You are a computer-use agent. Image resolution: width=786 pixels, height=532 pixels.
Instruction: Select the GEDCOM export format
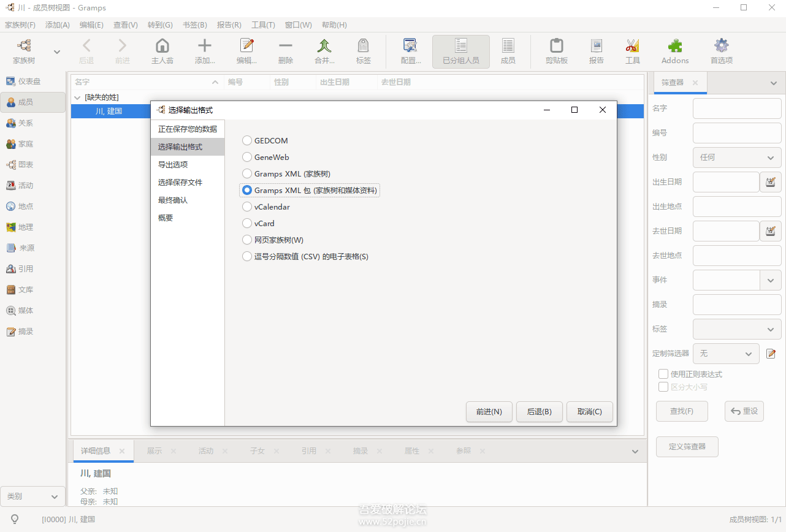247,141
